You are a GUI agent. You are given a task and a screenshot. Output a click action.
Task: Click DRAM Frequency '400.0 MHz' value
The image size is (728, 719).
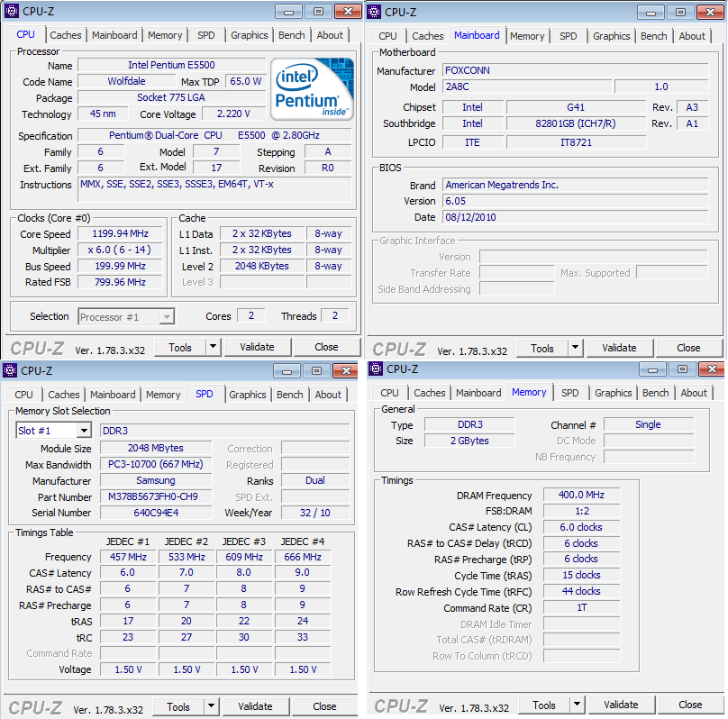point(581,495)
